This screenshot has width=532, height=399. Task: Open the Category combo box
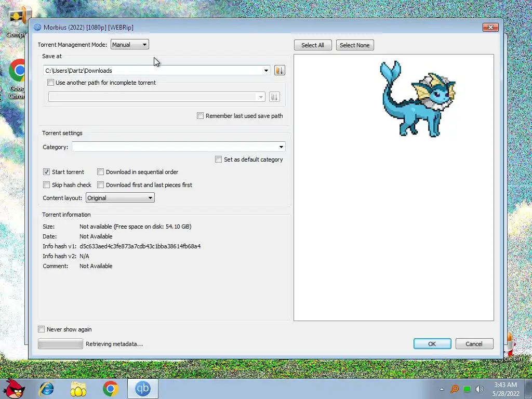click(179, 147)
